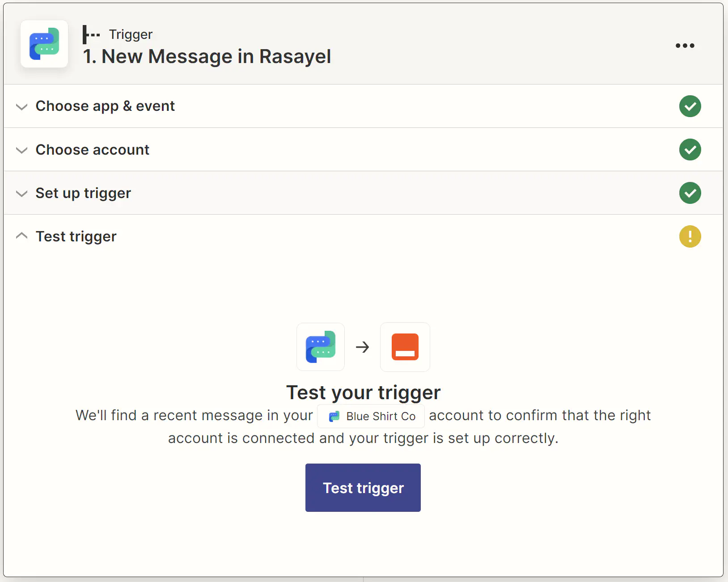This screenshot has width=728, height=582.
Task: Click the Rasayel app icon in the trigger header
Action: [x=44, y=44]
